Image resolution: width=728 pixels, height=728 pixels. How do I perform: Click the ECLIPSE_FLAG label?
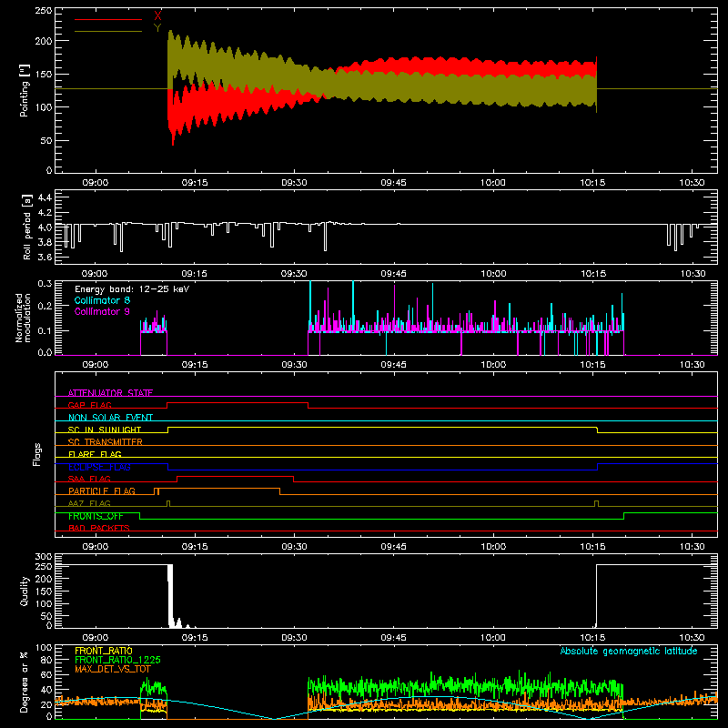(x=99, y=467)
